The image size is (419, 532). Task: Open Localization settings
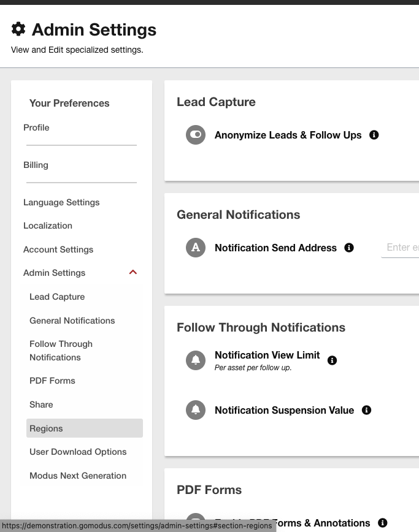tap(48, 226)
